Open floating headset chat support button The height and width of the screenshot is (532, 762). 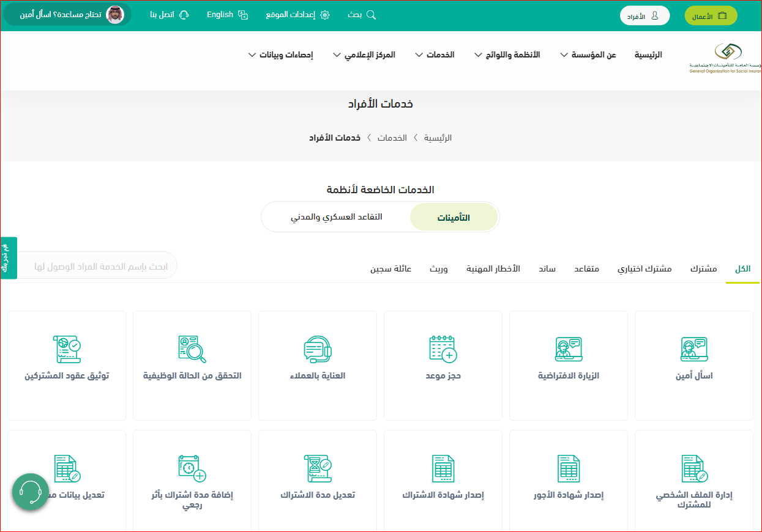pos(31,491)
